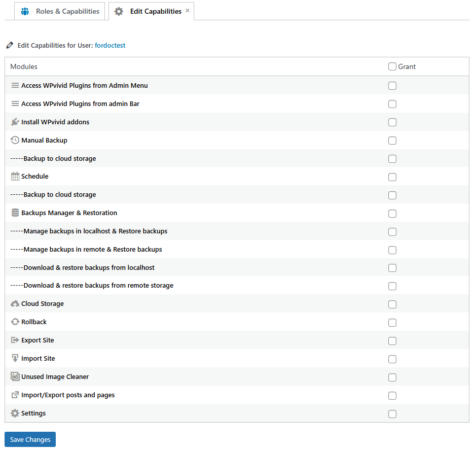Check the Settings module grant checkbox
This screenshot has height=450, width=476.
392,413
